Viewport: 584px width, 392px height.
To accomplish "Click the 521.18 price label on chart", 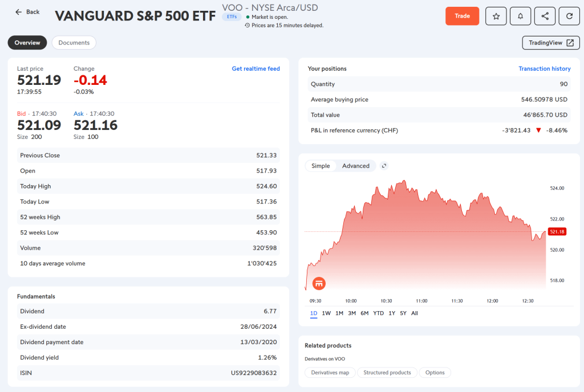I will (x=557, y=232).
